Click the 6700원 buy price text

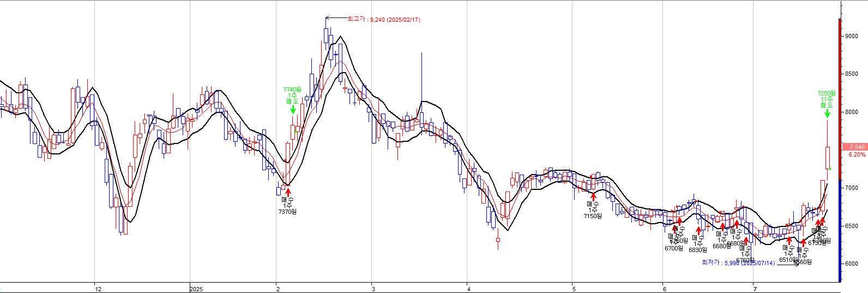pos(674,248)
